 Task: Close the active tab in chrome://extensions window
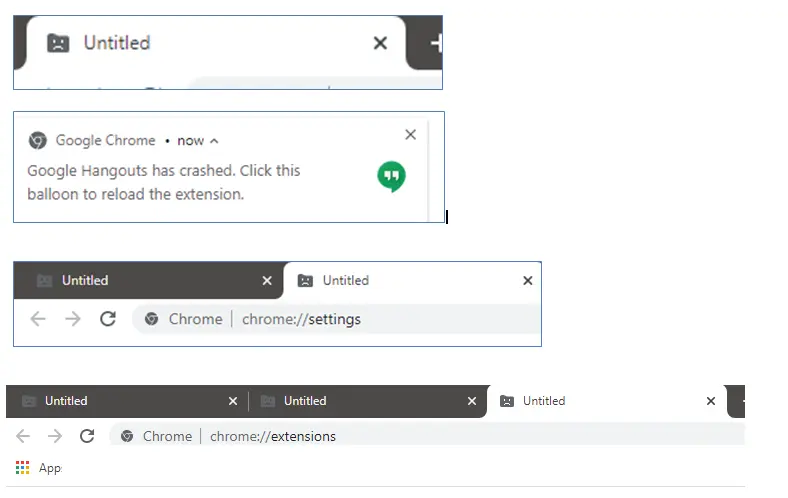click(711, 401)
